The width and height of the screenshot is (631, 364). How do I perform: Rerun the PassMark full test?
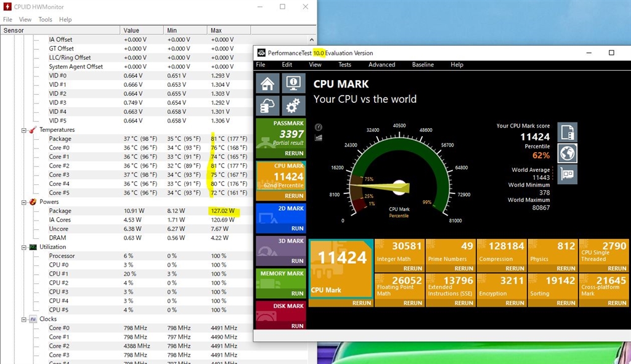[294, 153]
